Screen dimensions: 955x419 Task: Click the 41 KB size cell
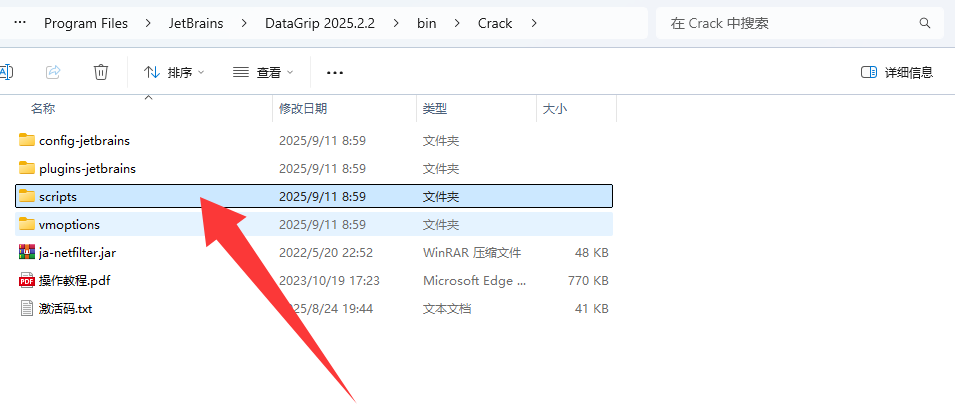591,308
